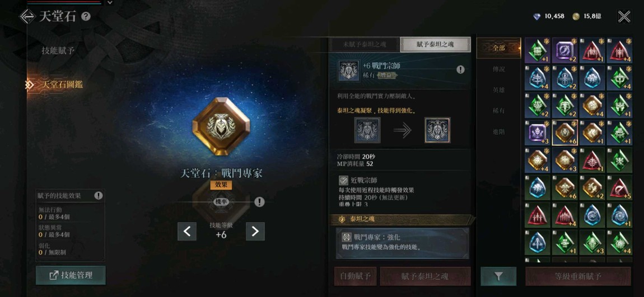The image size is (644, 297).
Task: Click the gold coin currency icon
Action: [576, 16]
